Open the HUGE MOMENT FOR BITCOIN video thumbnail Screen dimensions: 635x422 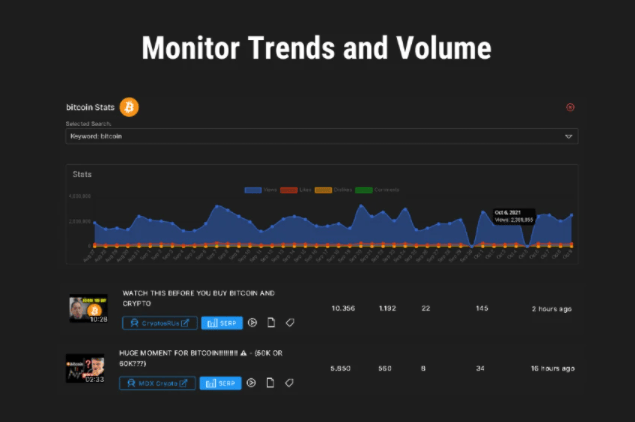87,369
